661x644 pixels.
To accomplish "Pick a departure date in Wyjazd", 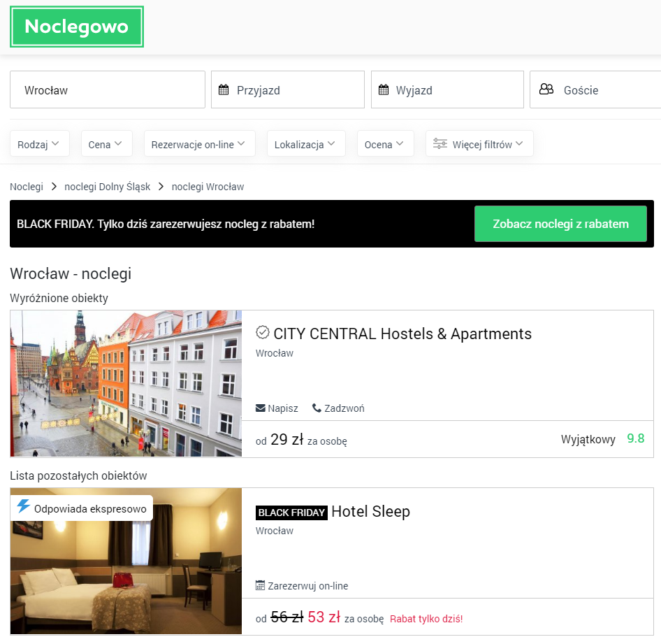I will pyautogui.click(x=447, y=90).
